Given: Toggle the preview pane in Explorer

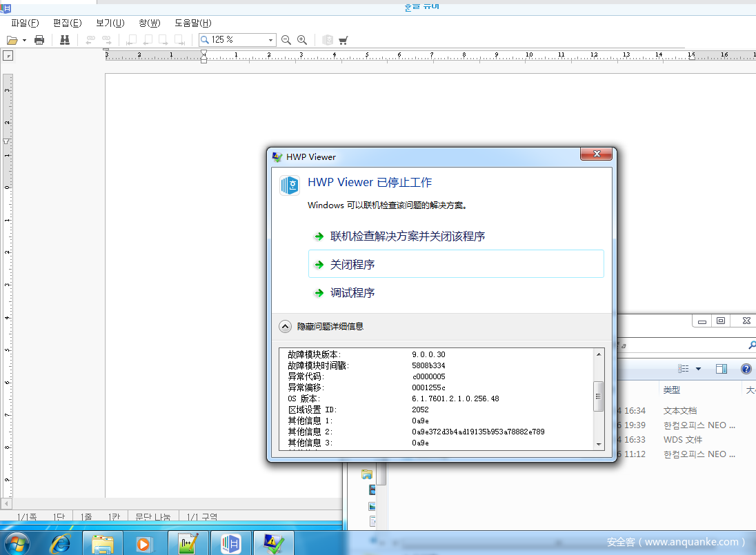Looking at the screenshot, I should click(x=721, y=369).
